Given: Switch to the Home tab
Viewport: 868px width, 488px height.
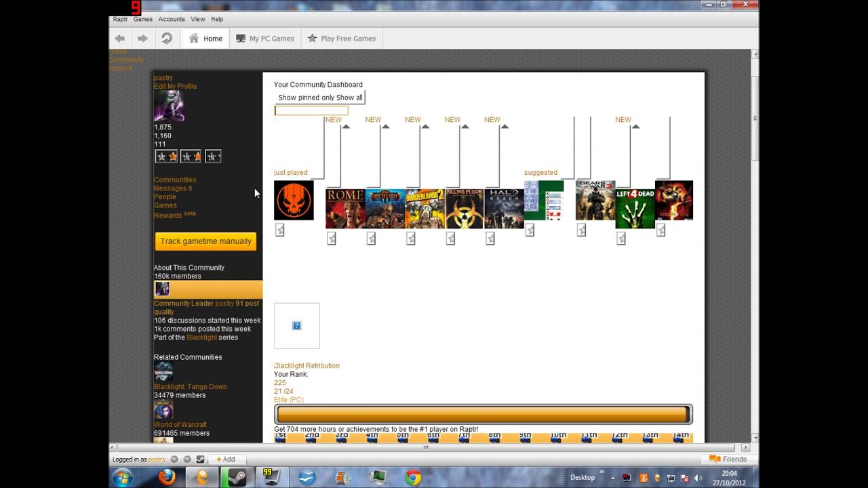Looking at the screenshot, I should point(206,39).
